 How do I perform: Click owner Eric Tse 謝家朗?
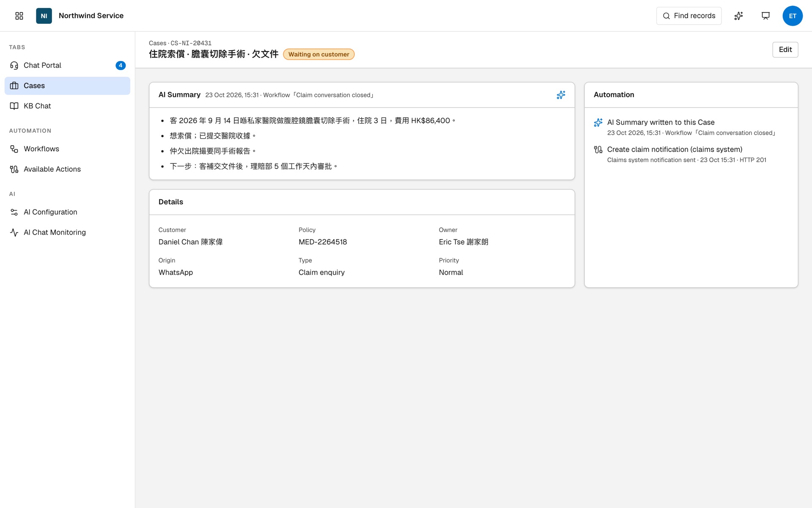click(x=464, y=242)
